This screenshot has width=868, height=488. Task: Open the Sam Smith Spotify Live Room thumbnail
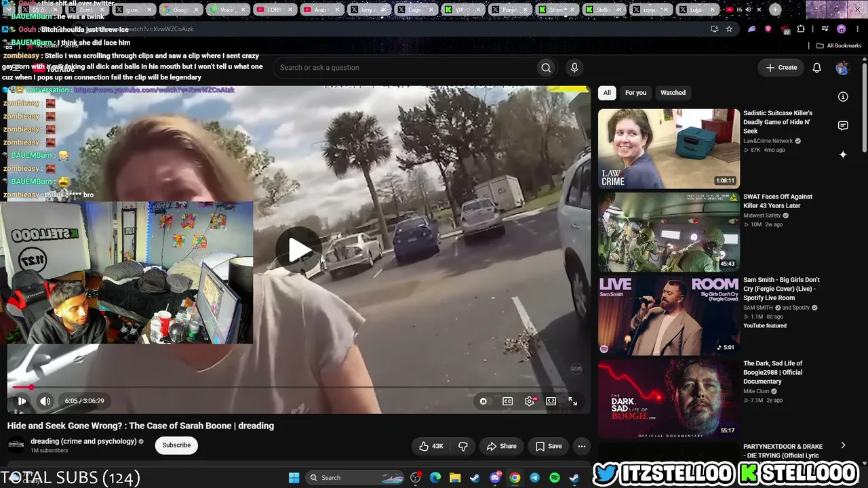pos(669,315)
